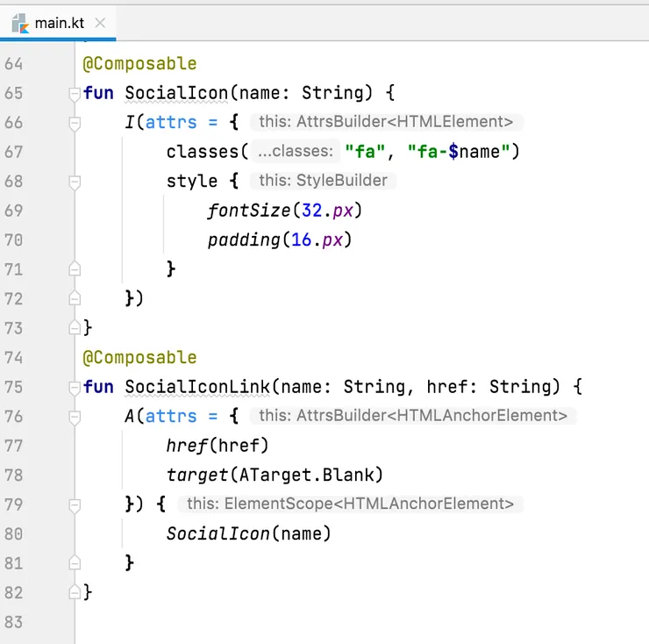The image size is (649, 644).
Task: Click the fold end marker at line 82
Action: [x=75, y=592]
